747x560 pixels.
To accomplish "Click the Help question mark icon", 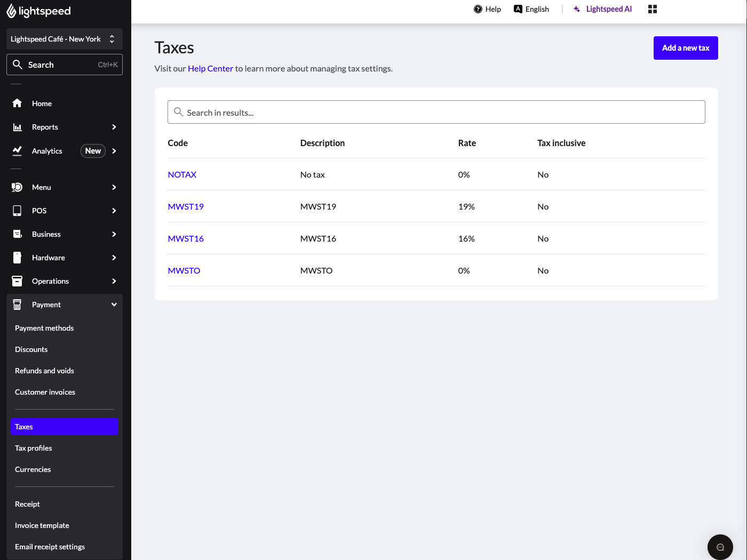I will [478, 9].
